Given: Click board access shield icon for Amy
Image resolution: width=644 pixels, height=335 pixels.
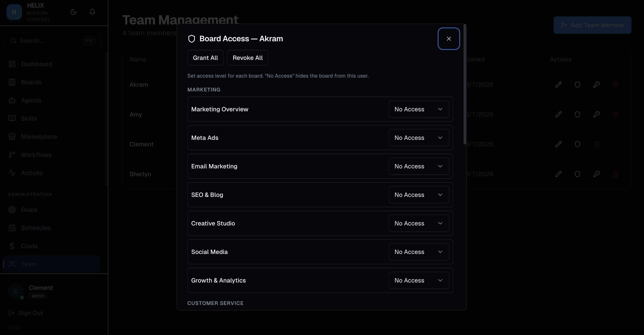Looking at the screenshot, I should point(577,114).
